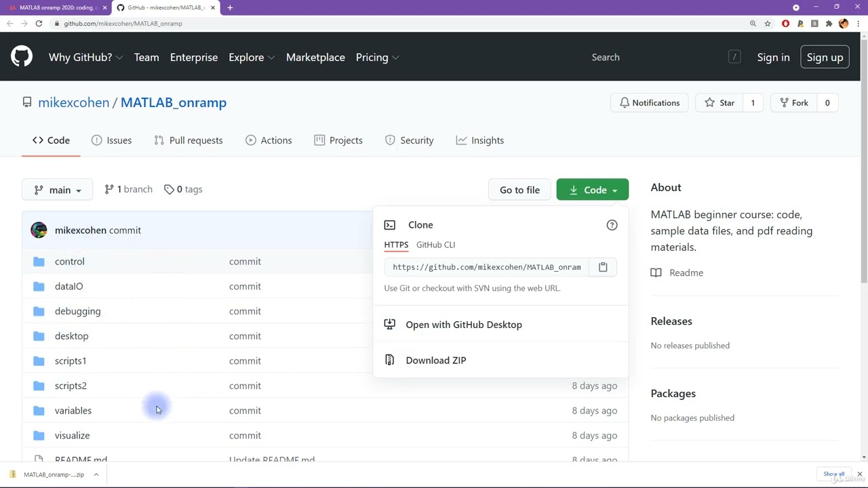Screen dimensions: 868x488
Task: Click the Sign in link
Action: (773, 58)
